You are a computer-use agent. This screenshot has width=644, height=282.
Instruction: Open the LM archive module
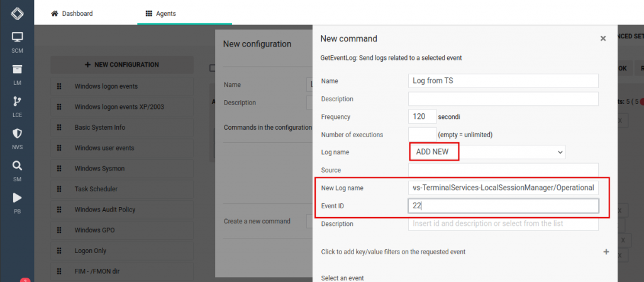click(x=17, y=75)
